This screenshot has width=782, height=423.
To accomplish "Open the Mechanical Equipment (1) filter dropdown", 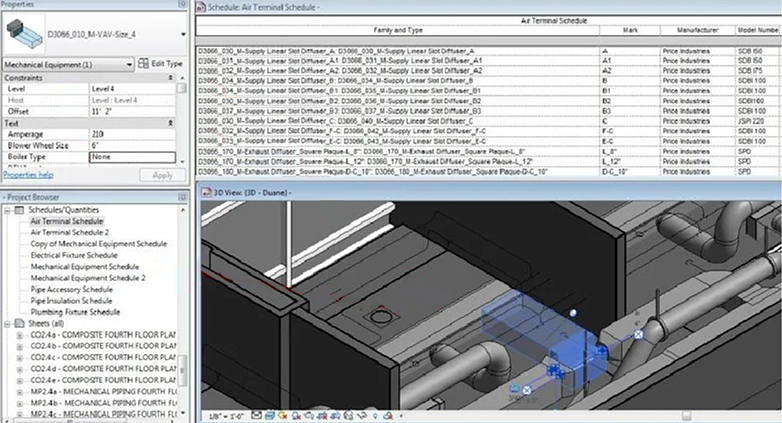I will coord(129,64).
